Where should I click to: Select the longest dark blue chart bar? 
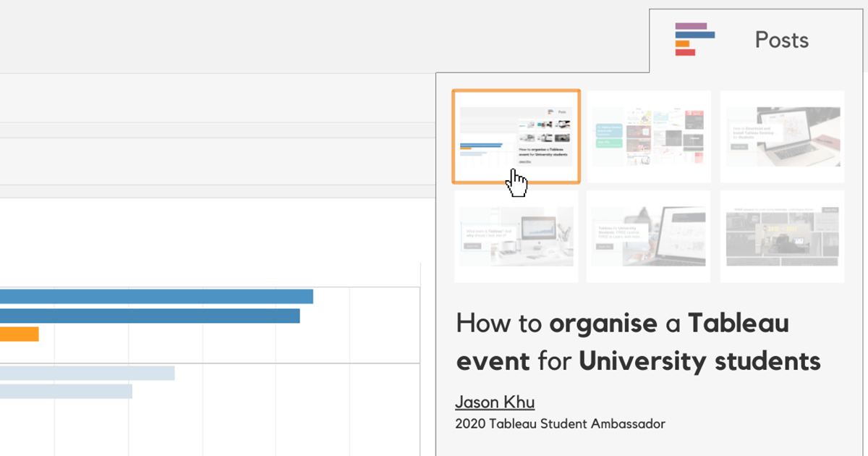point(156,297)
